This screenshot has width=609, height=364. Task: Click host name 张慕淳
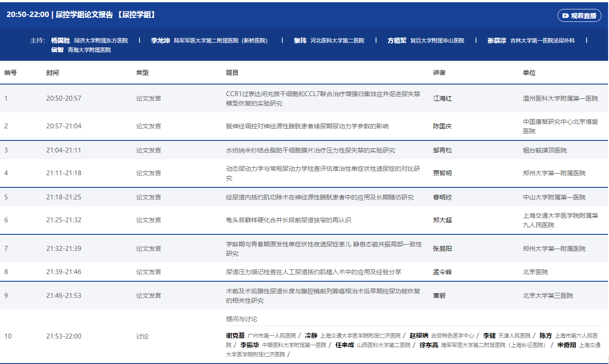click(x=497, y=41)
